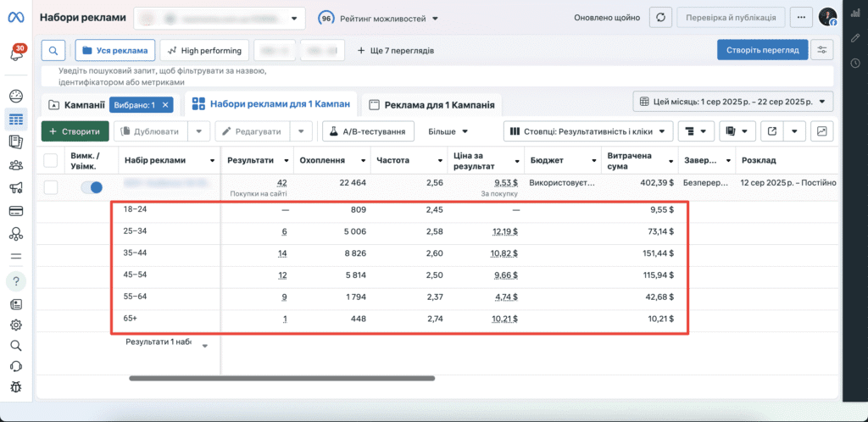Click Перевірка й публікація button
868x422 pixels.
point(731,18)
